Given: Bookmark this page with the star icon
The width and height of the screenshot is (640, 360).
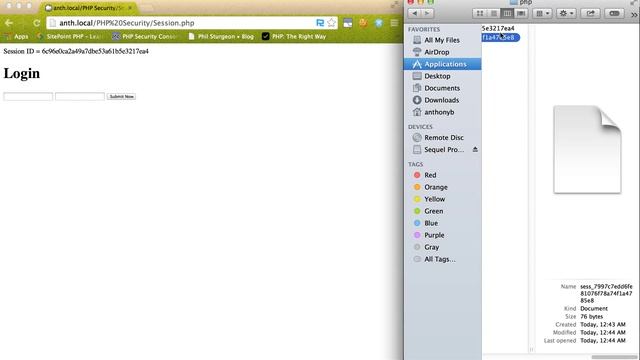Looking at the screenshot, I should coord(331,23).
